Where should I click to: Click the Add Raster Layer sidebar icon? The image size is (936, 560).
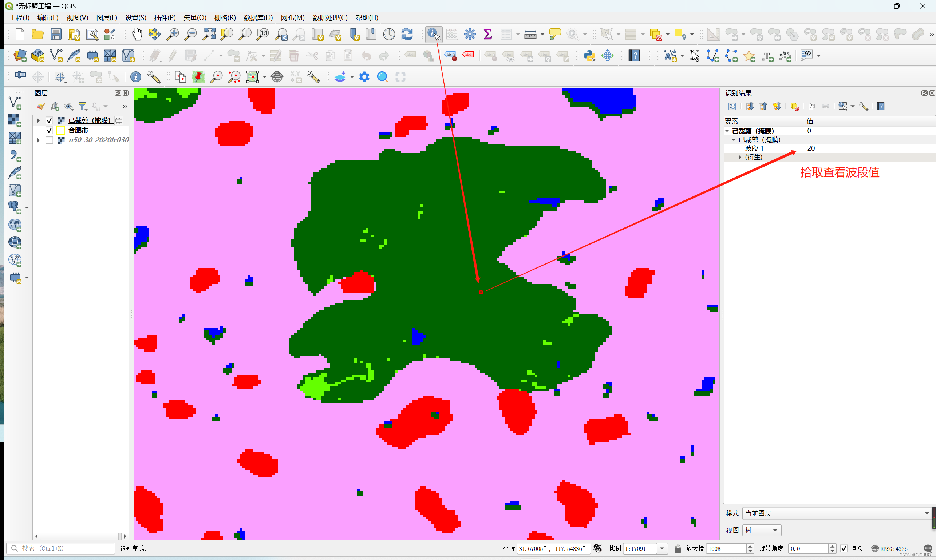[x=15, y=120]
